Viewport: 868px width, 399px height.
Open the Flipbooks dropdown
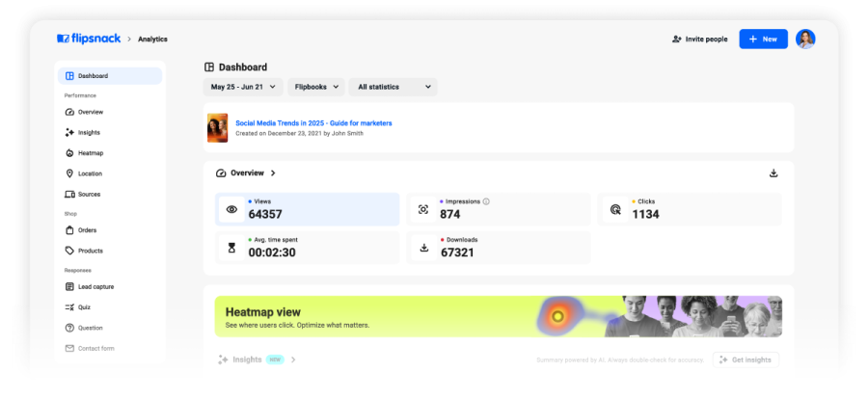316,87
